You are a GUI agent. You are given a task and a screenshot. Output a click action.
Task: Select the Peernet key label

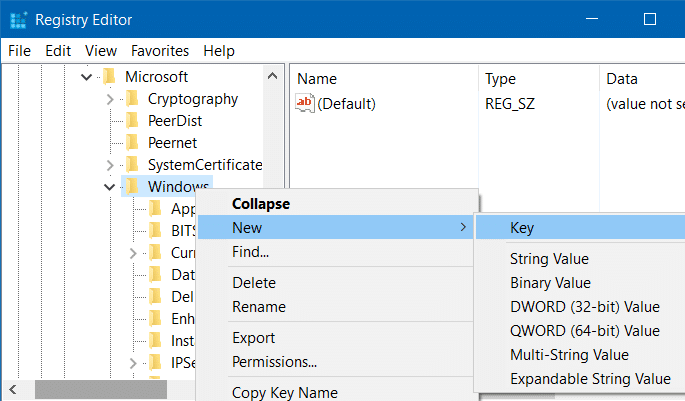pos(173,143)
